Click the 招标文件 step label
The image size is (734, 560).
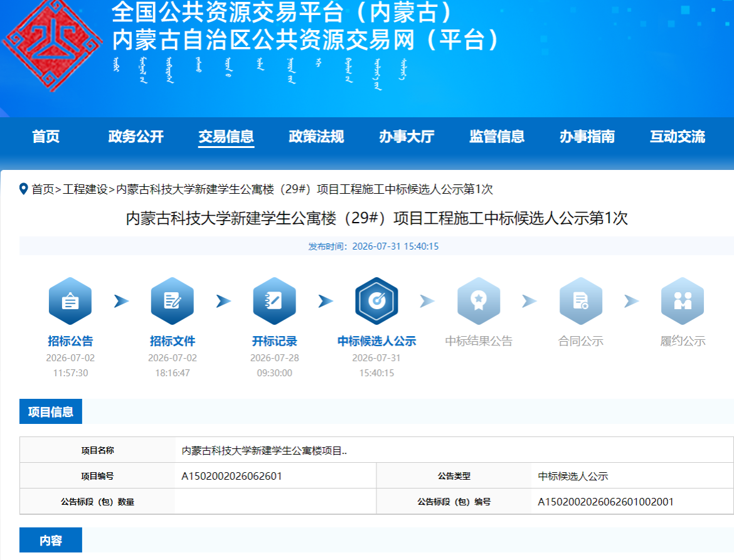173,341
